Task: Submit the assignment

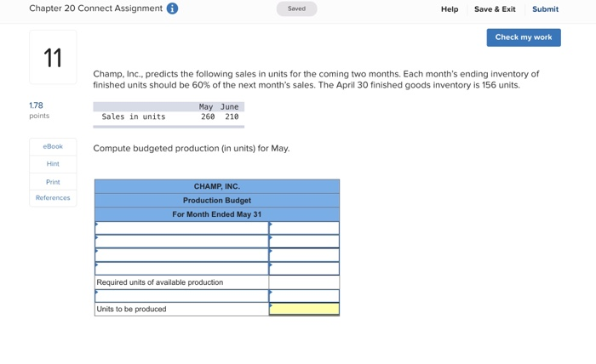Action: point(545,9)
